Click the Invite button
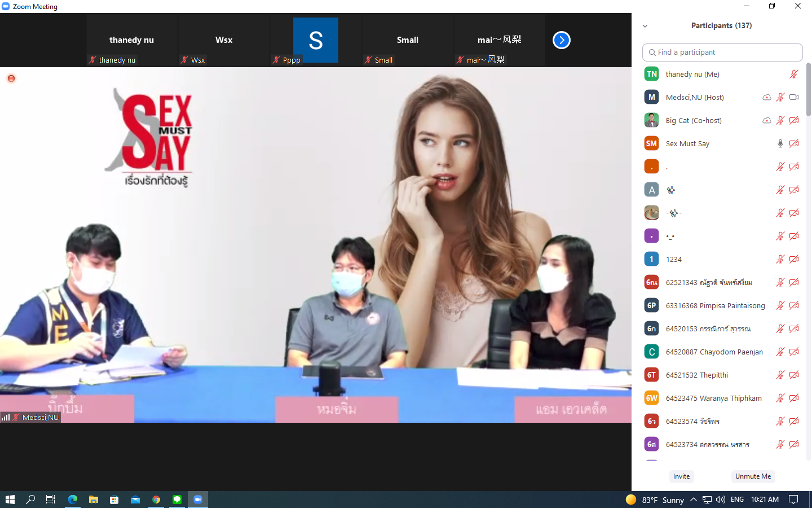812x508 pixels. 681,476
